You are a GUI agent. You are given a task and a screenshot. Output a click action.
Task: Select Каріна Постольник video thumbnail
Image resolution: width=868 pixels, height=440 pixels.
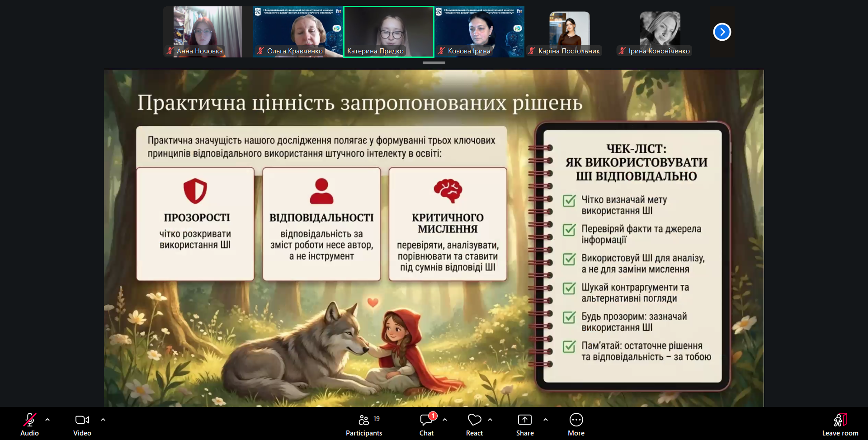coord(570,32)
